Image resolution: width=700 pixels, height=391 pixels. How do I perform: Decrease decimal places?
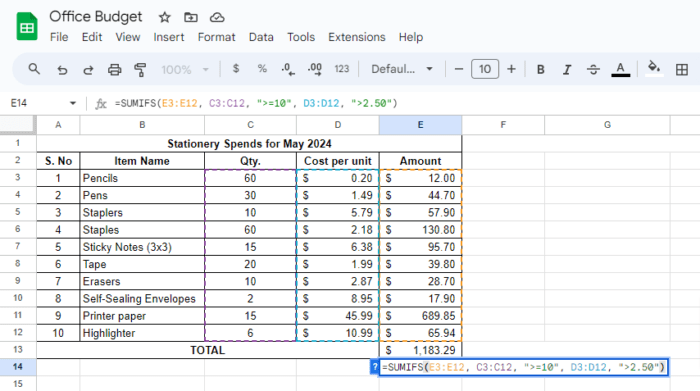[288, 69]
